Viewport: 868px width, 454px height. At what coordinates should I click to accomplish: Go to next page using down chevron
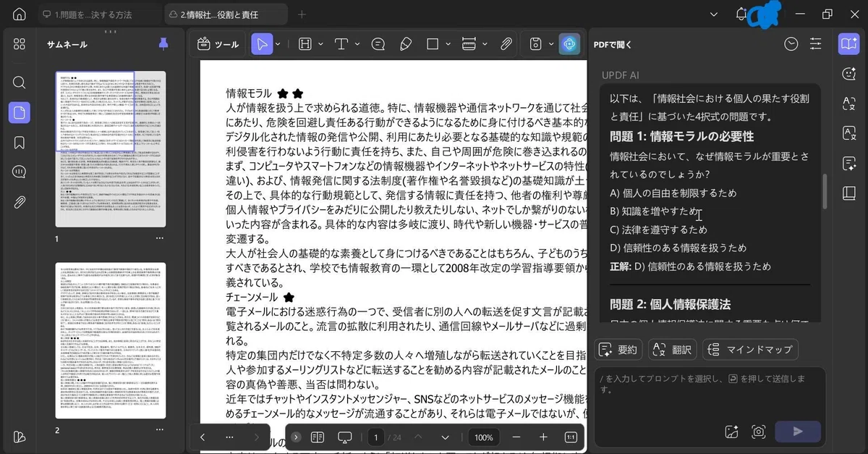coord(445,437)
